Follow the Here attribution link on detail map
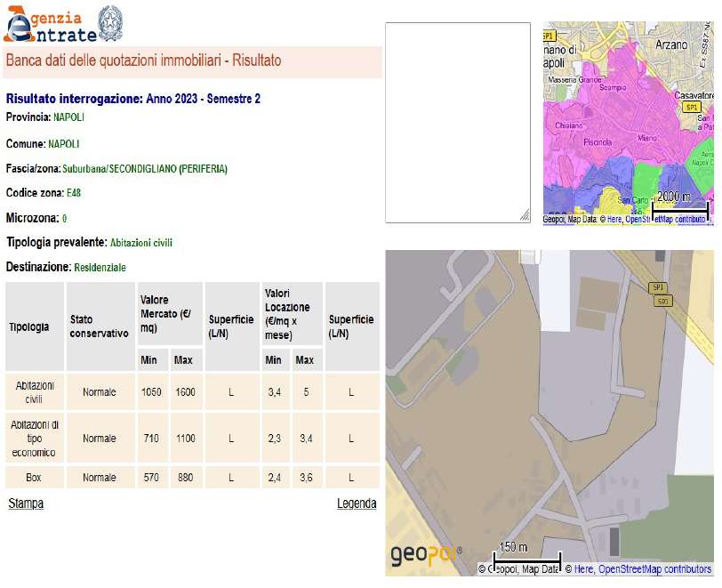722x588 pixels. [583, 569]
